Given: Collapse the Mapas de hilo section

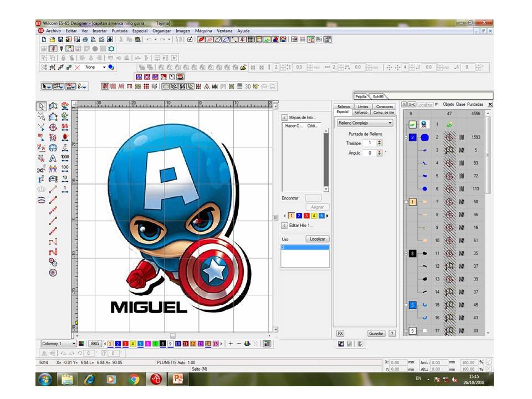Looking at the screenshot, I should (x=284, y=117).
